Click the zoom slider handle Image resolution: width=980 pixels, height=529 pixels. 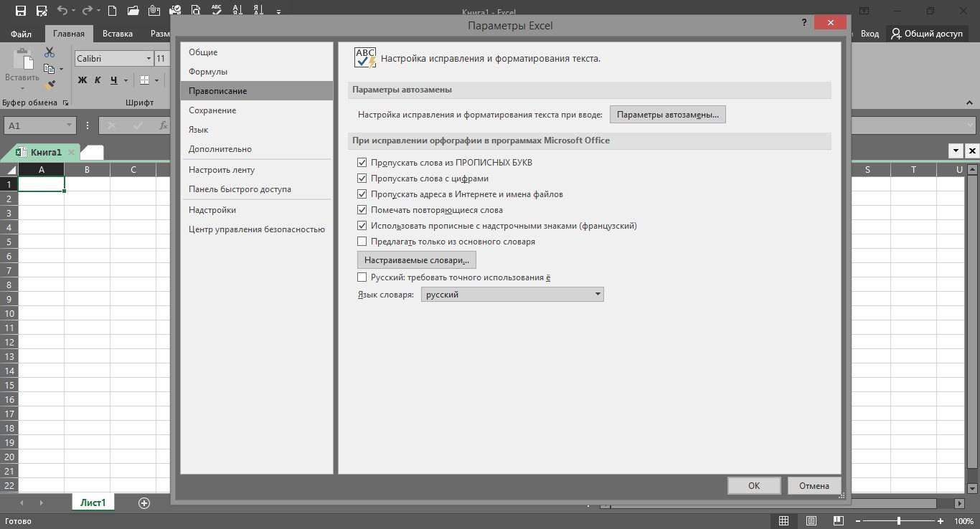(x=899, y=521)
